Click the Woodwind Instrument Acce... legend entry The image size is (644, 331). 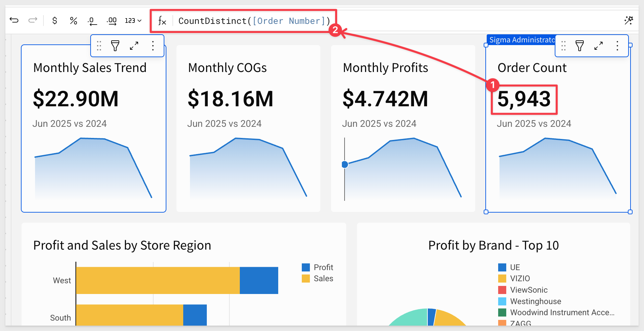coord(556,312)
